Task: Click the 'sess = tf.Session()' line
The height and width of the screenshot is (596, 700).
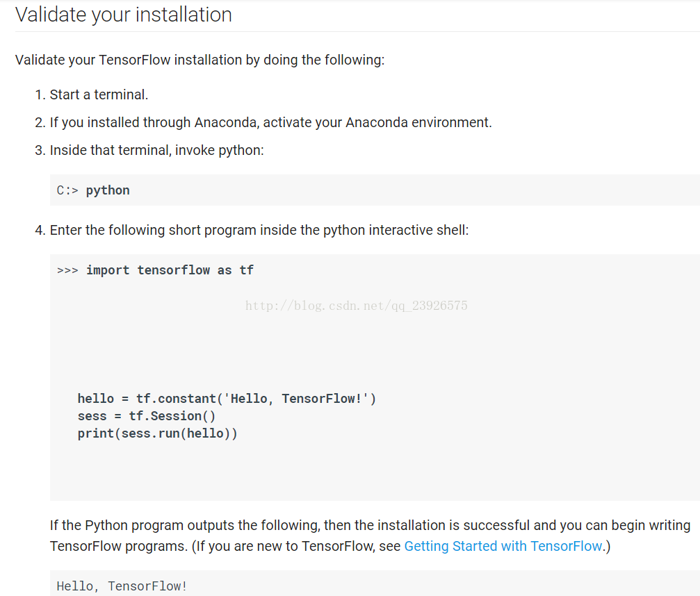Action: pos(147,416)
